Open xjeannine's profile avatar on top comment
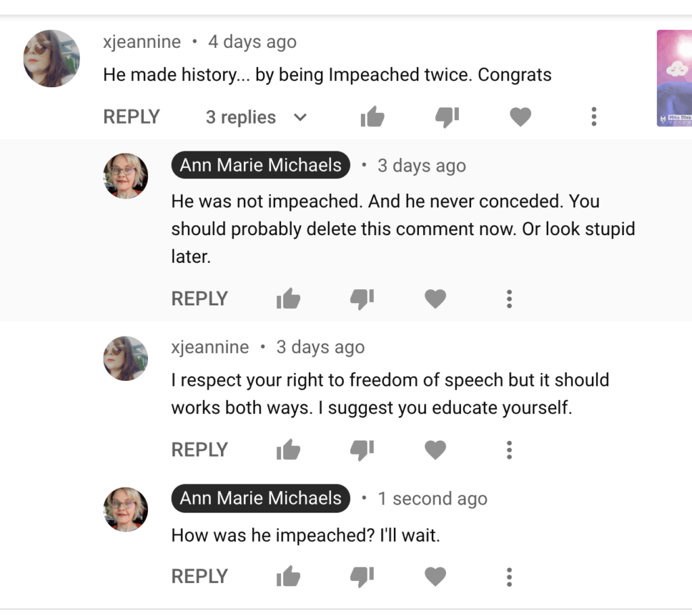The image size is (692, 616). (x=51, y=58)
